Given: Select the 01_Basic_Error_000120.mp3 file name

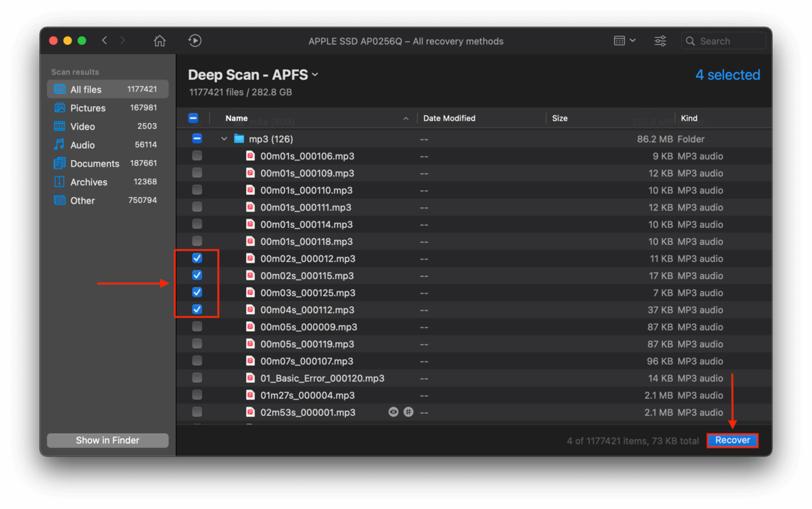Looking at the screenshot, I should (322, 378).
